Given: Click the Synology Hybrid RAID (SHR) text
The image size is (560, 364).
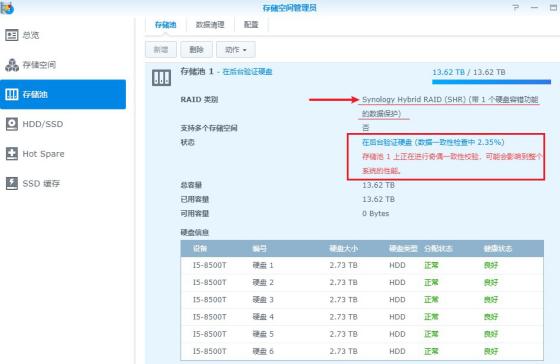Looking at the screenshot, I should [x=414, y=99].
